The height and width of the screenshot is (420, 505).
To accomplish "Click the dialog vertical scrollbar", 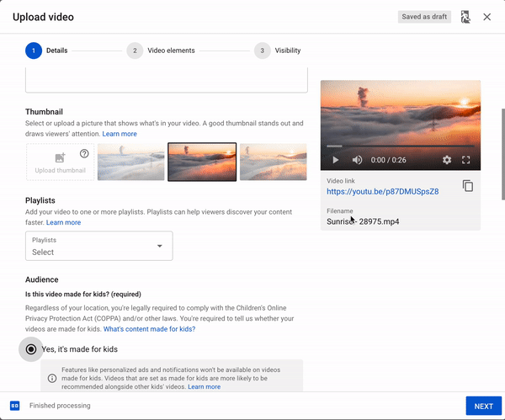I will (503, 154).
